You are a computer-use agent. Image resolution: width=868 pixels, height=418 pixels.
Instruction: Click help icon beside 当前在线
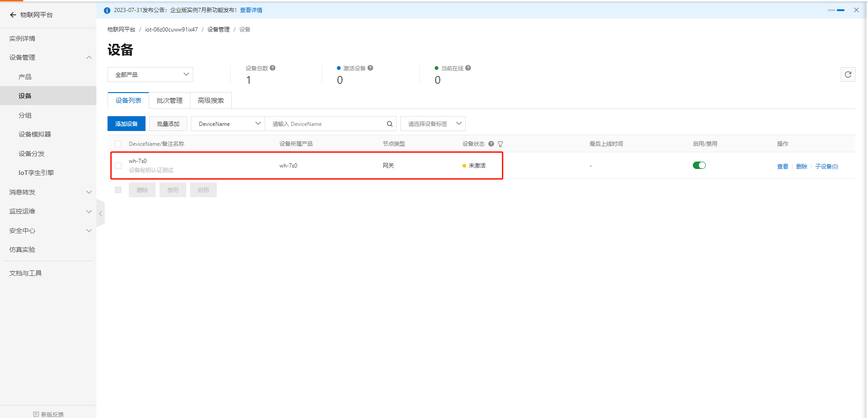tap(468, 68)
